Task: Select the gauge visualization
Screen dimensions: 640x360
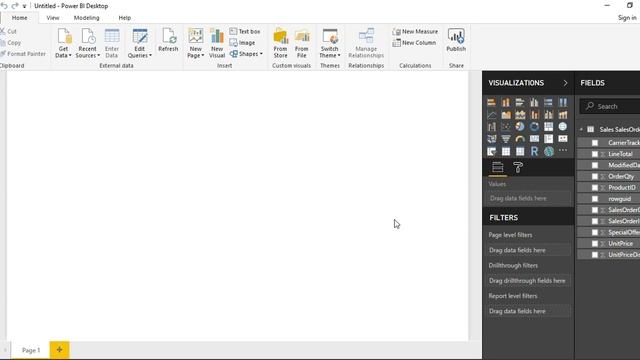Action: [x=520, y=139]
